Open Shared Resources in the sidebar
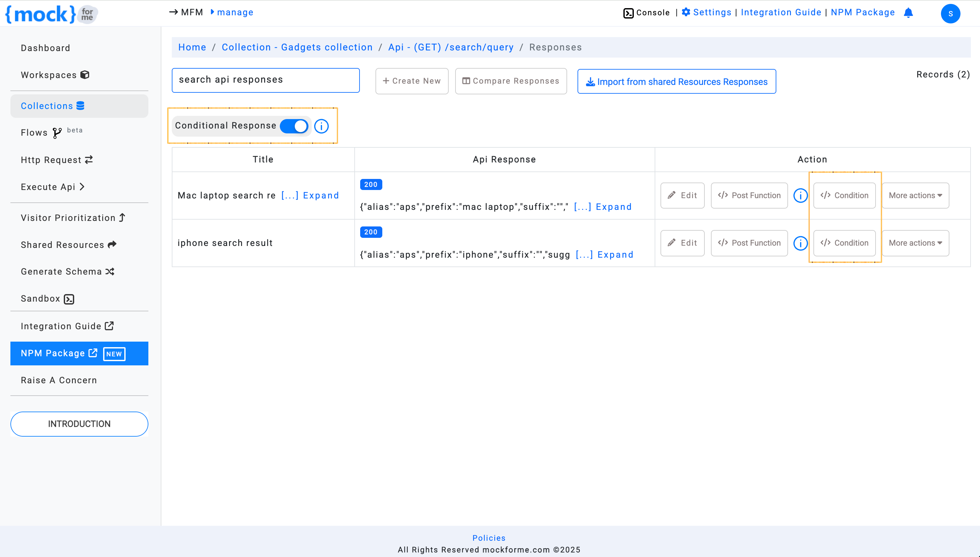Image resolution: width=980 pixels, height=557 pixels. tap(68, 245)
